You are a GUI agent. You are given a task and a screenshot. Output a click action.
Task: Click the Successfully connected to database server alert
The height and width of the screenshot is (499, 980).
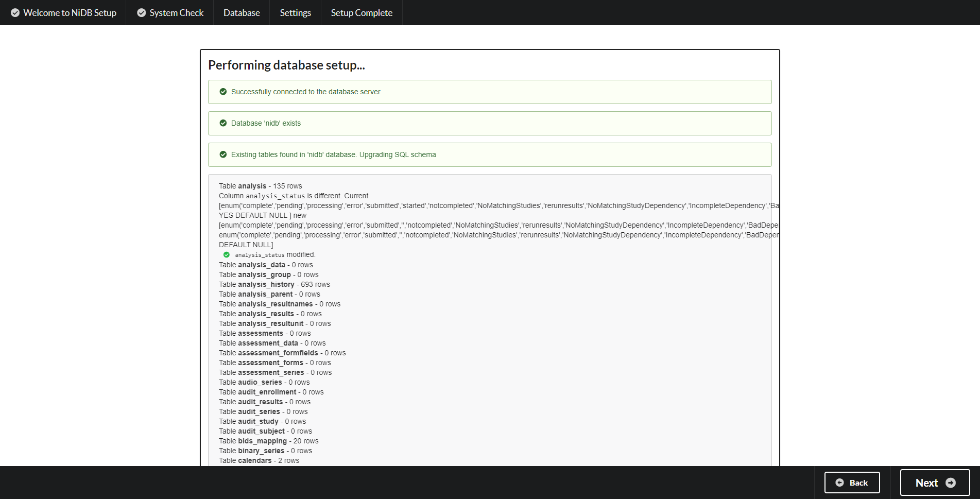489,91
